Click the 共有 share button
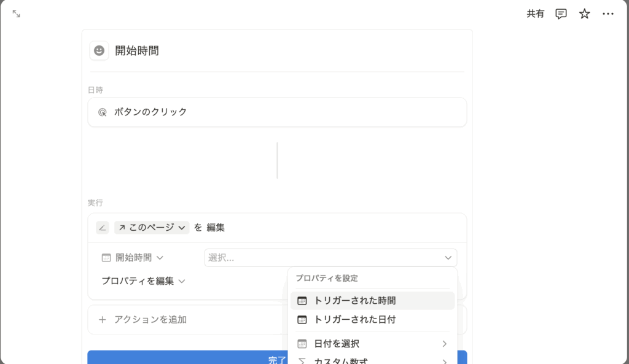 click(535, 14)
